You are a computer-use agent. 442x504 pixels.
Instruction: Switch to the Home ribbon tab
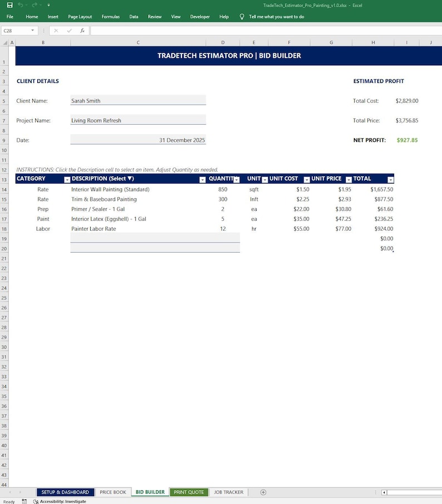click(32, 17)
